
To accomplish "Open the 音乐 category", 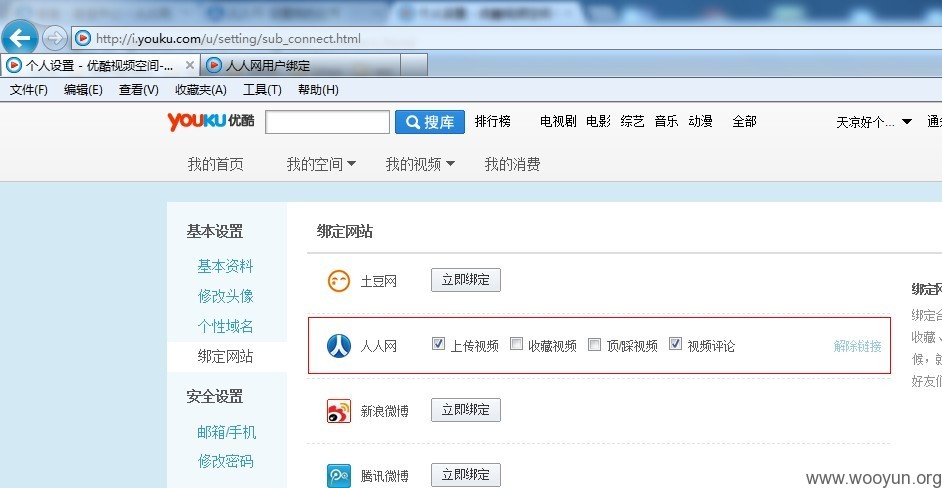I will pos(666,121).
